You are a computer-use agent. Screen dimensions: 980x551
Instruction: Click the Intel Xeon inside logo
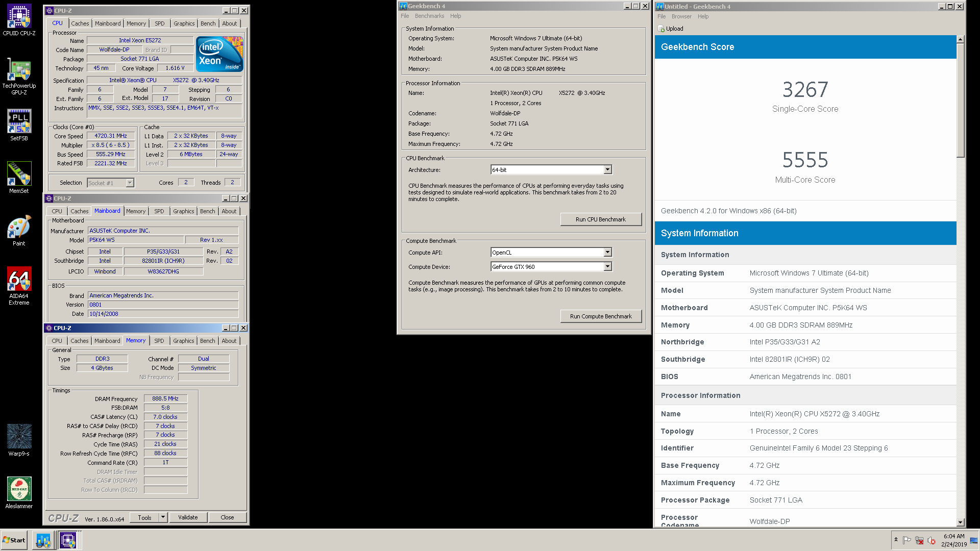tap(219, 54)
